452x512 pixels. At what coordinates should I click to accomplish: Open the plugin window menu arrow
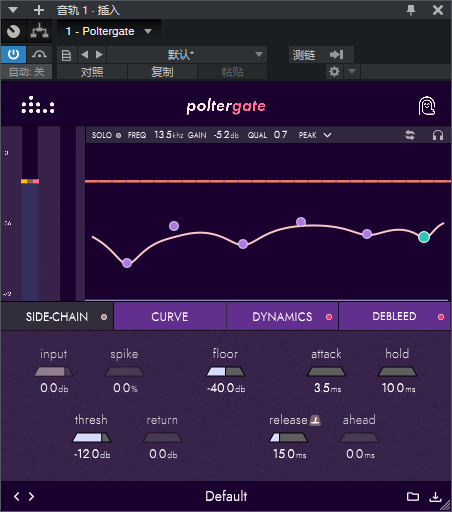pyautogui.click(x=13, y=10)
